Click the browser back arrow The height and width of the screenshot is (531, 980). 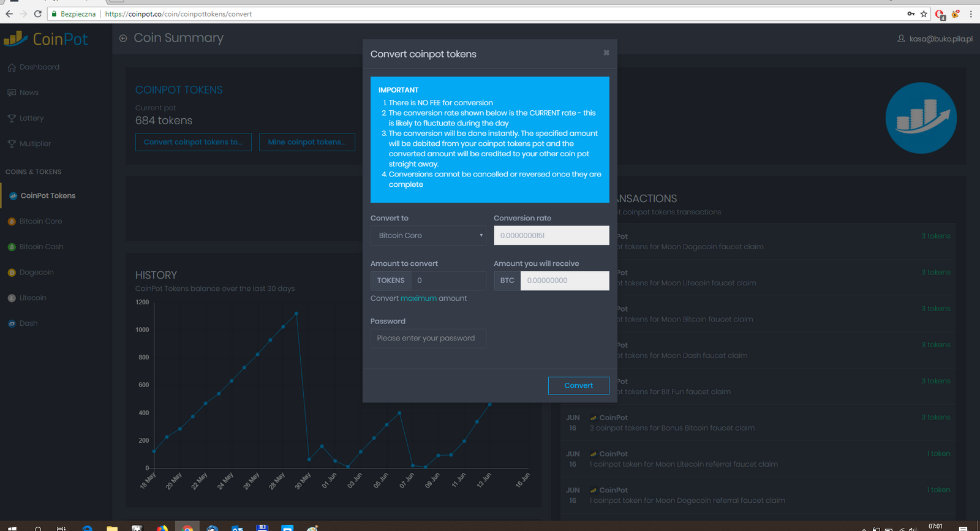[9, 13]
